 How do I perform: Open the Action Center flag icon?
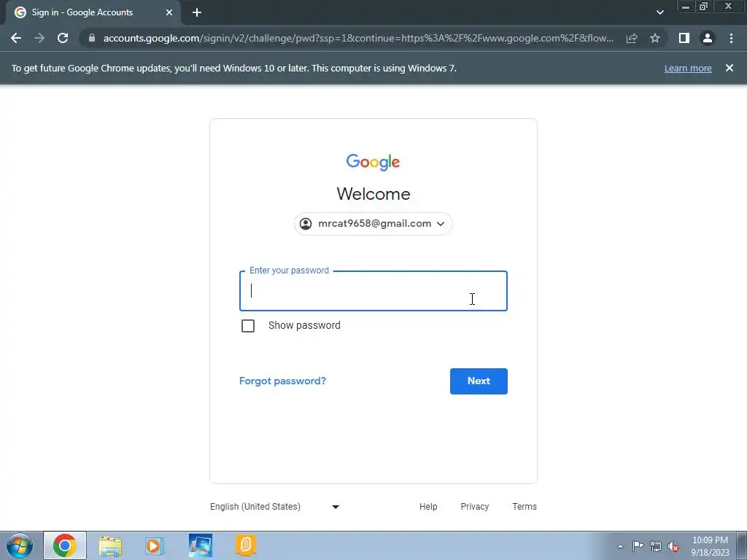coord(638,546)
